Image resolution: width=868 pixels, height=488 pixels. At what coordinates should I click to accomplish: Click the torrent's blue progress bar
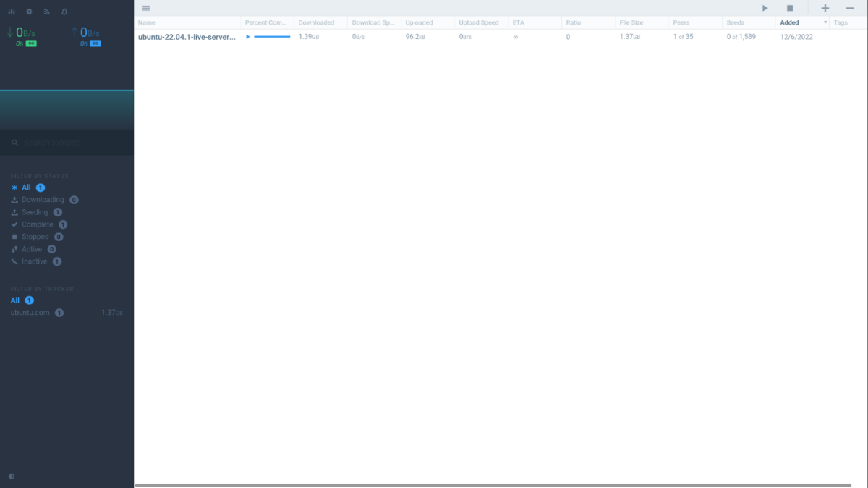272,37
